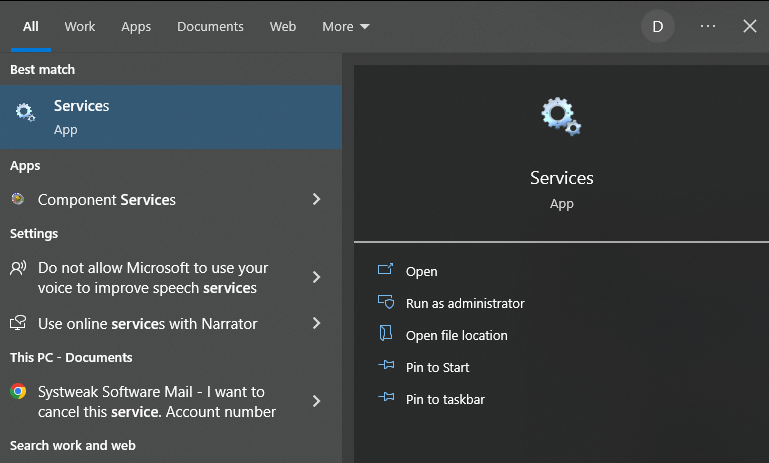Image resolution: width=769 pixels, height=463 pixels.
Task: Click the Pin to taskbar pin icon
Action: pyautogui.click(x=386, y=397)
